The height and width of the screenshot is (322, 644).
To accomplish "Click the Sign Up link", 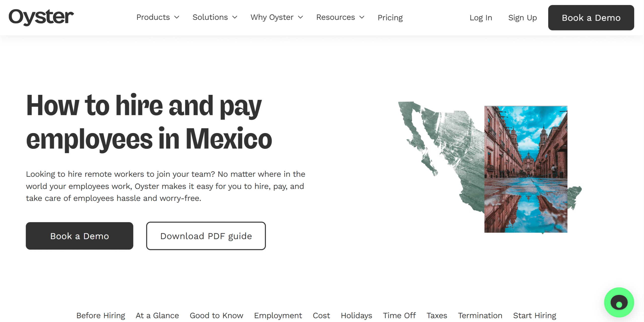I will [x=522, y=18].
